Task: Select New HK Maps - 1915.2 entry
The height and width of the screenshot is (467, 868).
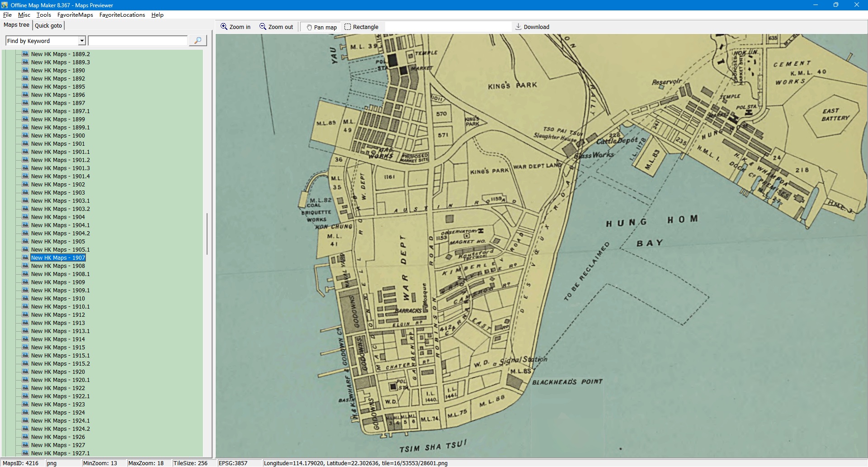Action: click(60, 364)
